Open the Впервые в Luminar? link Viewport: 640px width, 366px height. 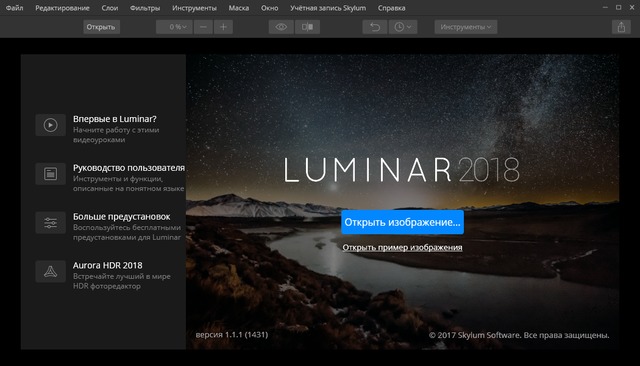115,119
